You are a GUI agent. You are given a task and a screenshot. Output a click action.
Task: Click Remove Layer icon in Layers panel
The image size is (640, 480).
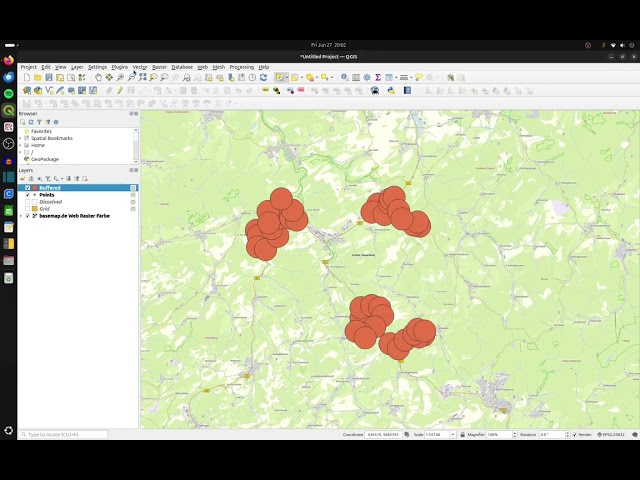[85, 179]
